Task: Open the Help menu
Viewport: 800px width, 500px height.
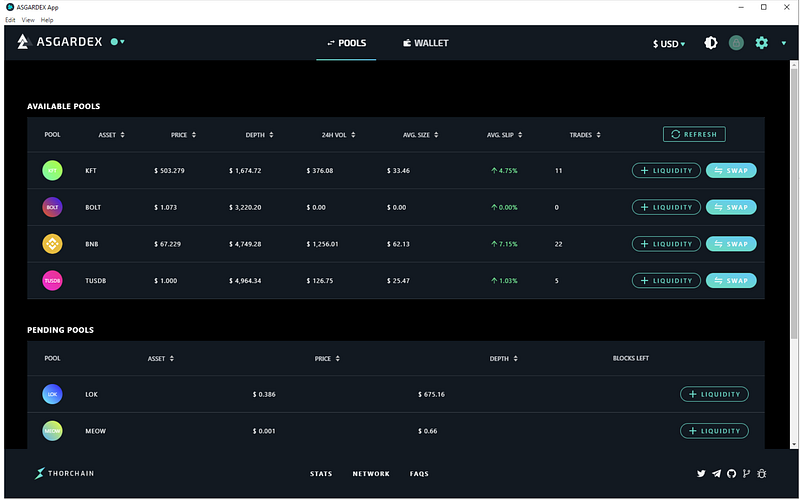Action: 47,20
